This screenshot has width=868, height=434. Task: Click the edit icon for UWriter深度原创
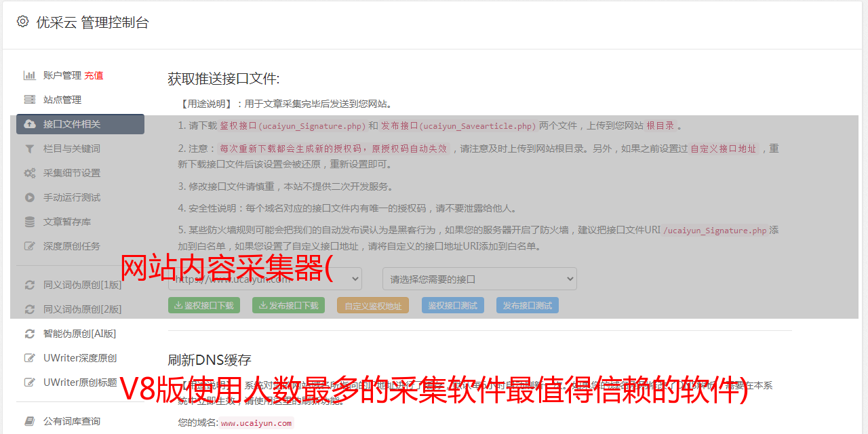[x=30, y=358]
